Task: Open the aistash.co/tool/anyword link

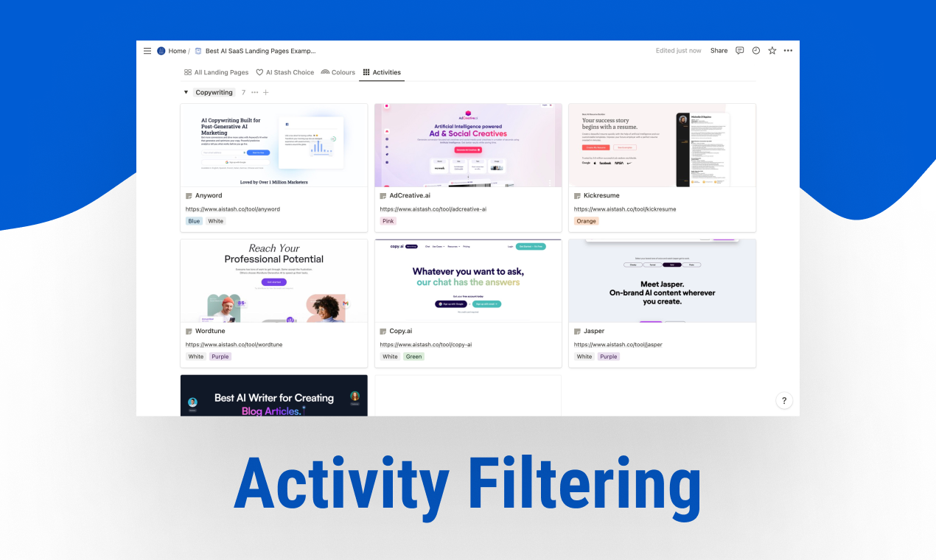Action: pyautogui.click(x=233, y=209)
